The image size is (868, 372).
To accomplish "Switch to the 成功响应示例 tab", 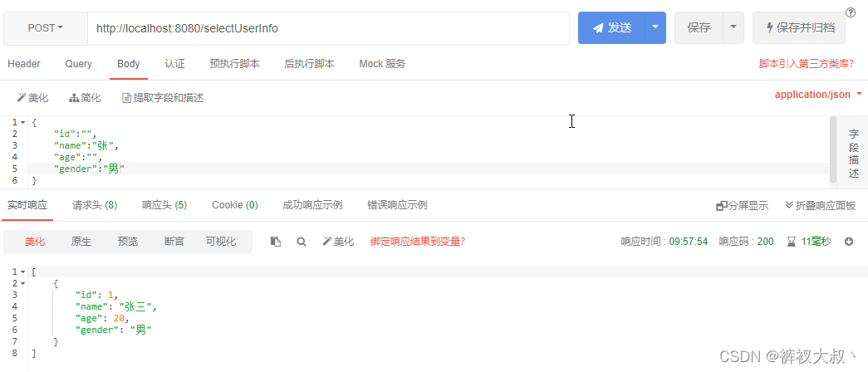I will click(x=313, y=205).
